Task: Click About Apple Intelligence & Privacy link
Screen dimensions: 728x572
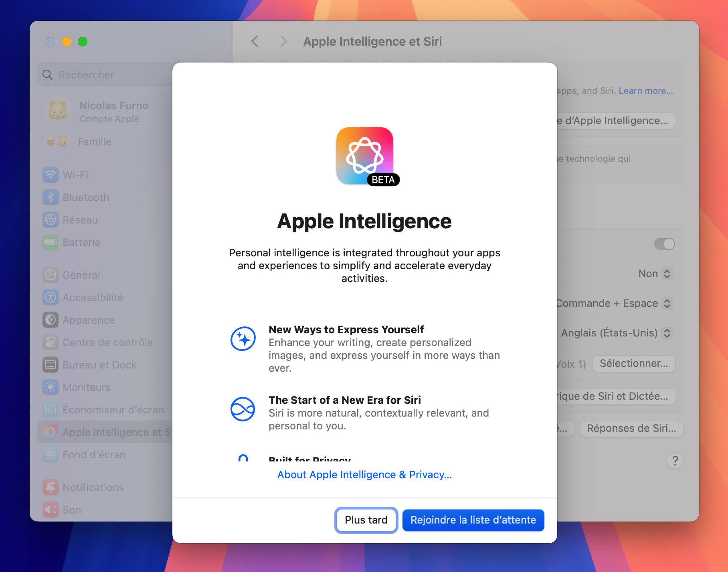Action: tap(364, 475)
